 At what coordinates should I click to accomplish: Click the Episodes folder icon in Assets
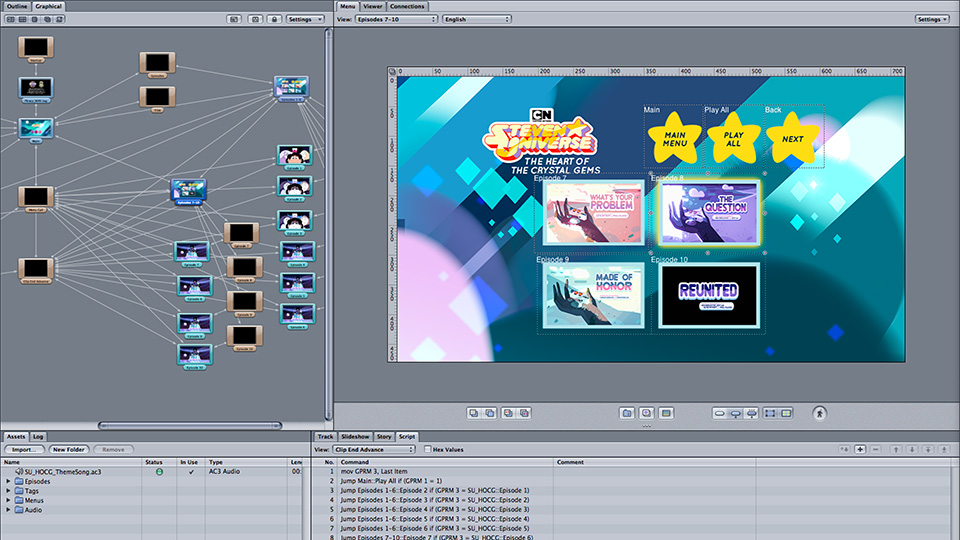point(19,481)
